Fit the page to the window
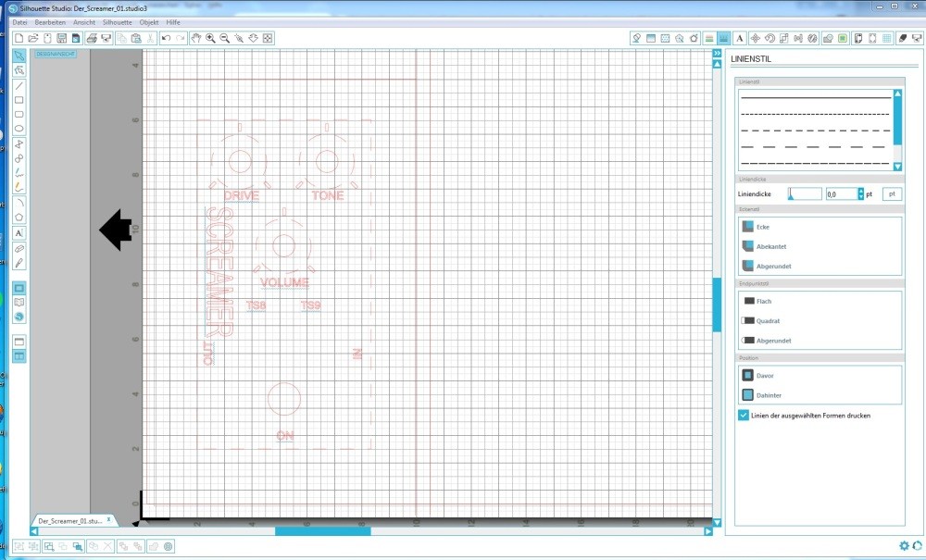The width and height of the screenshot is (926, 560). 268,38
